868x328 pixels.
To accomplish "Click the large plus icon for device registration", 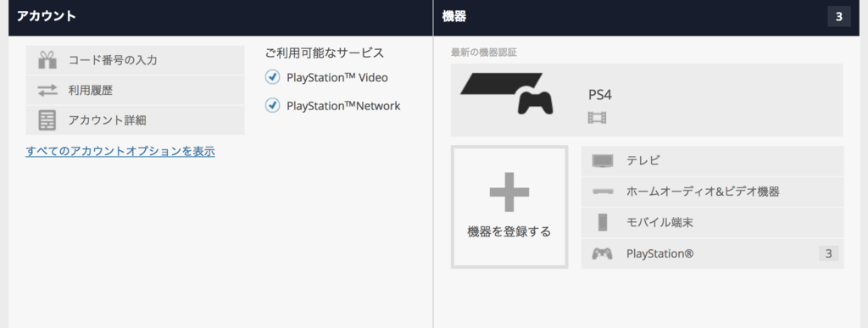I will click(509, 192).
